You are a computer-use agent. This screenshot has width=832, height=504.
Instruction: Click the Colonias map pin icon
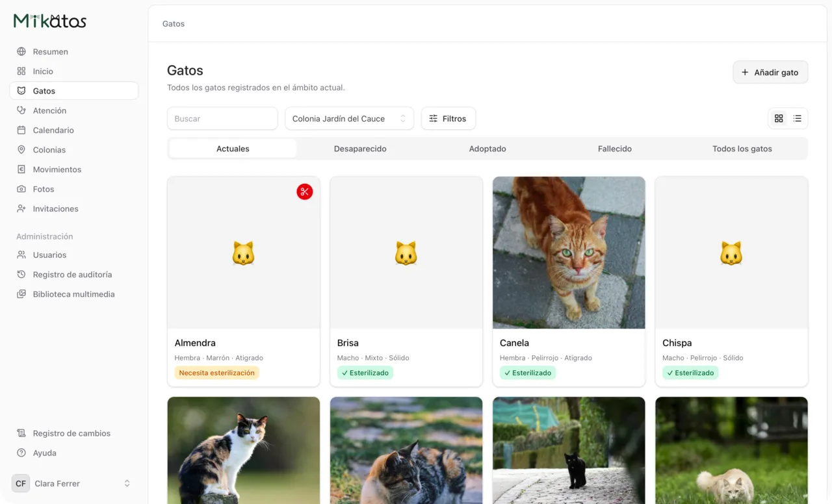tap(21, 149)
